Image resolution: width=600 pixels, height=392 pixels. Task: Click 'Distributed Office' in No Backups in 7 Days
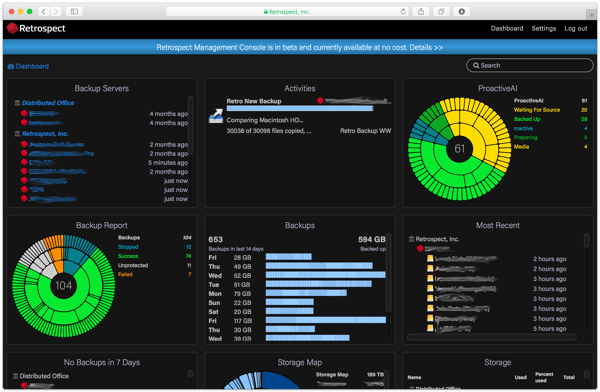44,376
